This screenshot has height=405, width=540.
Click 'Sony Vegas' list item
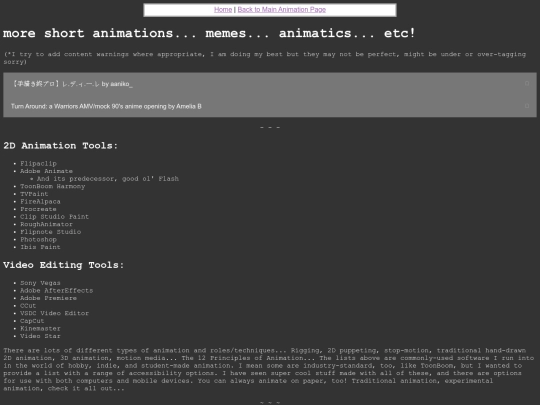pos(40,283)
